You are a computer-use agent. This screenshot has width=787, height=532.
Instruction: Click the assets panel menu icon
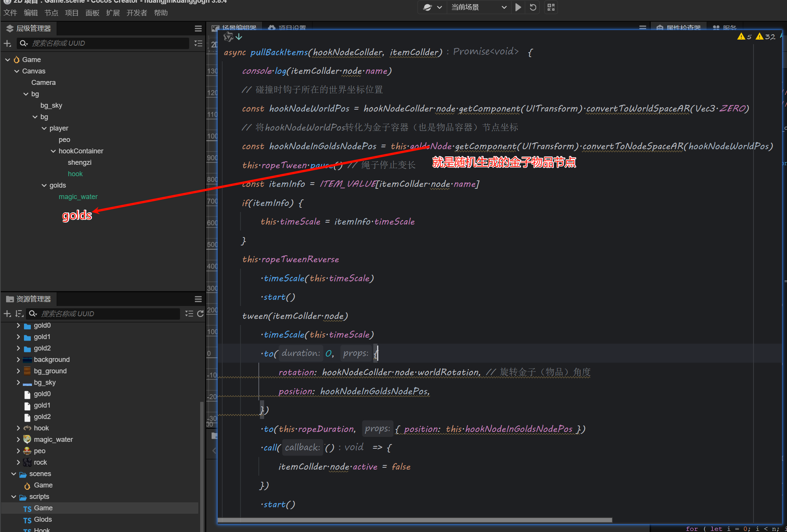click(198, 299)
